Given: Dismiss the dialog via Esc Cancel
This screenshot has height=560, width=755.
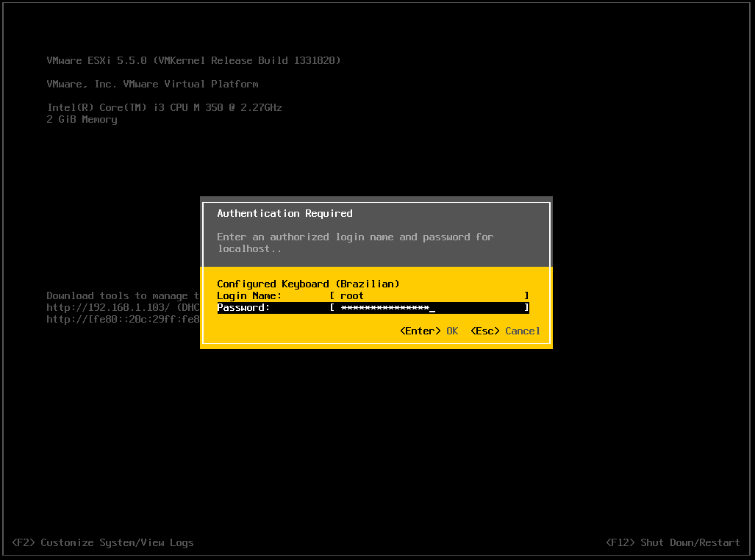Looking at the screenshot, I should 505,331.
